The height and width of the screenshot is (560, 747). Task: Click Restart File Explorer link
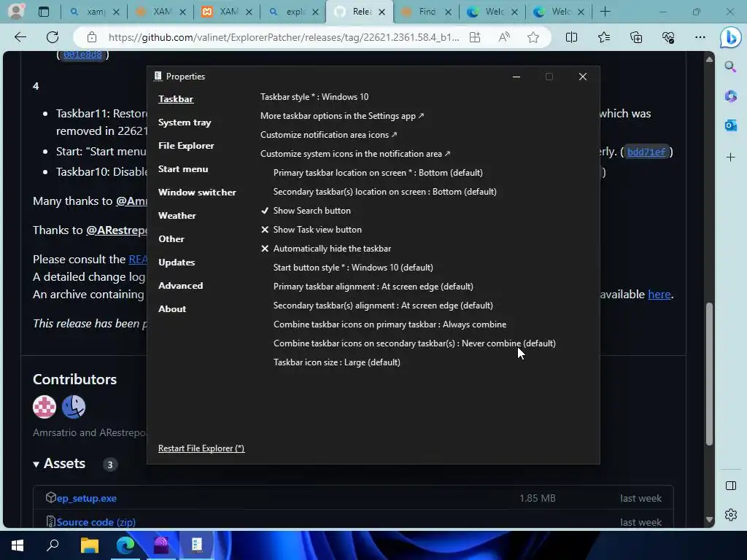tap(201, 448)
